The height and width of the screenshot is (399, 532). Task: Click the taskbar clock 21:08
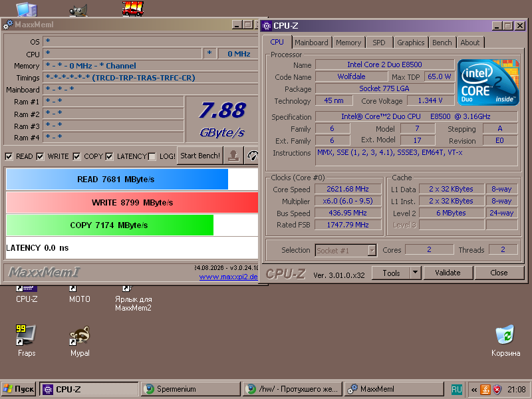click(x=517, y=390)
